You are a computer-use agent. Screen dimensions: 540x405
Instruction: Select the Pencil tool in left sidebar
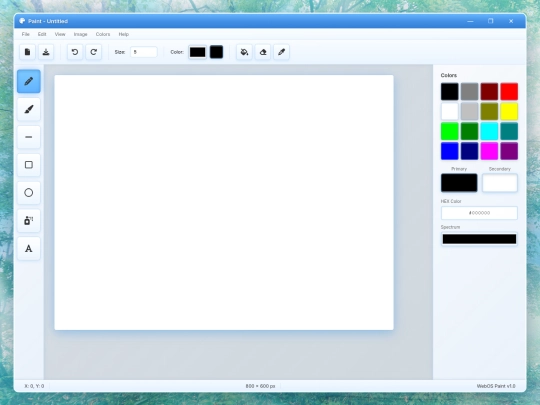29,81
